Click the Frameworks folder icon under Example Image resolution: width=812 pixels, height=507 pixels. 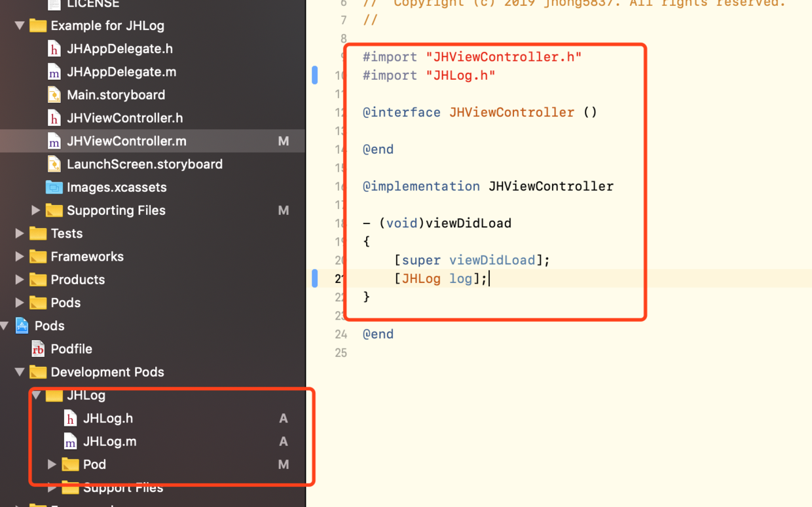38,257
